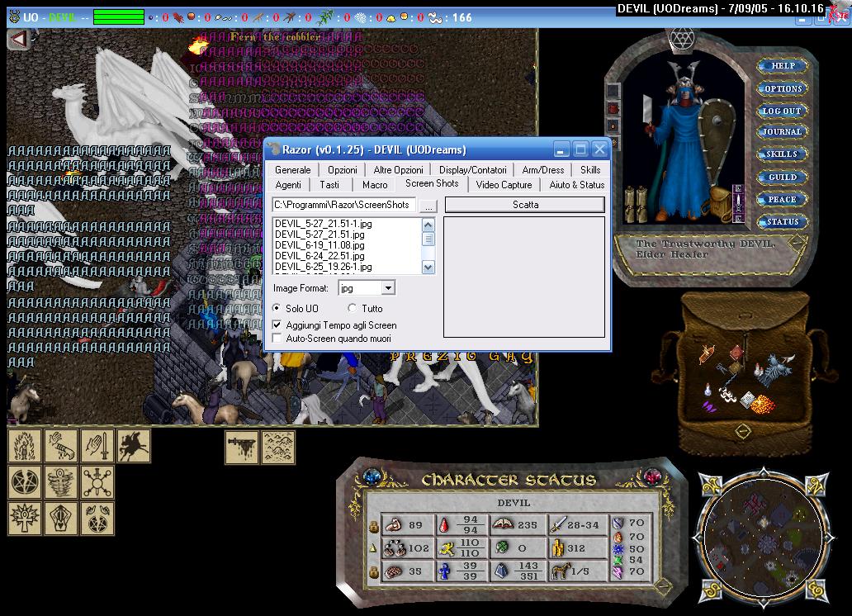Toggle the intelligence stat lock beside 35

tap(373, 572)
